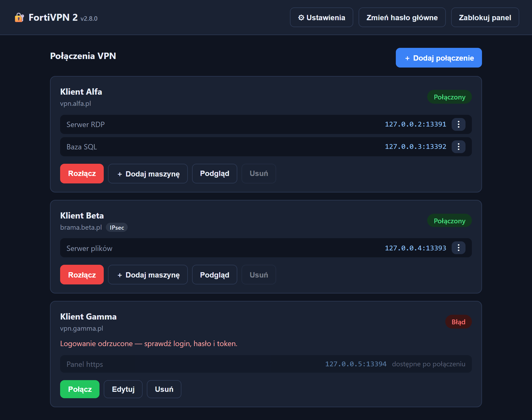Screen dimensions: 532x420
Task: Click address 127.0.0.4:13393
Action: pyautogui.click(x=415, y=248)
